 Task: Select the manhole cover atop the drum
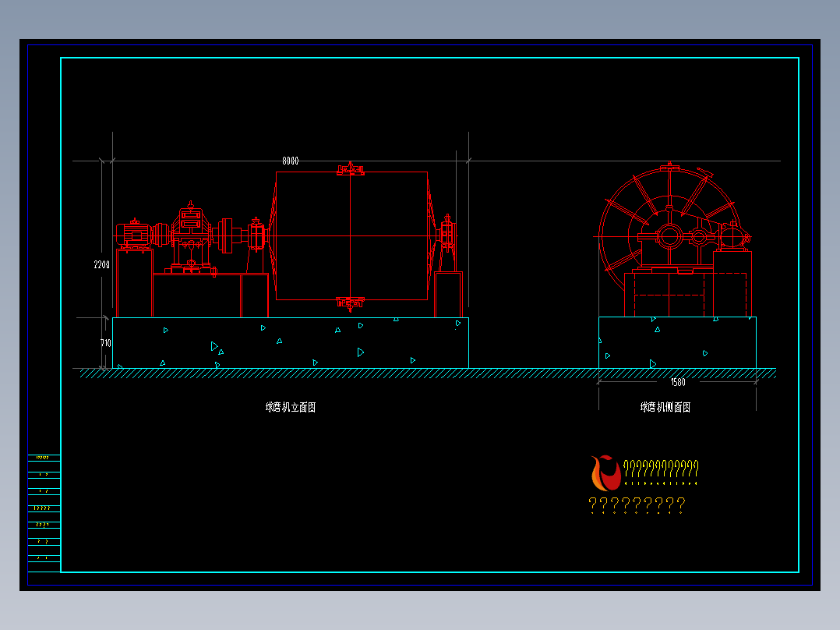[x=351, y=169]
